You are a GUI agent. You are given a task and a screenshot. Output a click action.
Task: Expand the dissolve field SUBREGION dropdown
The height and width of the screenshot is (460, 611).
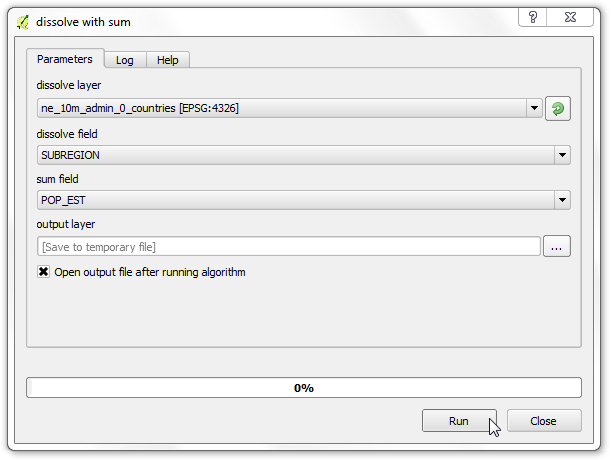pos(562,155)
